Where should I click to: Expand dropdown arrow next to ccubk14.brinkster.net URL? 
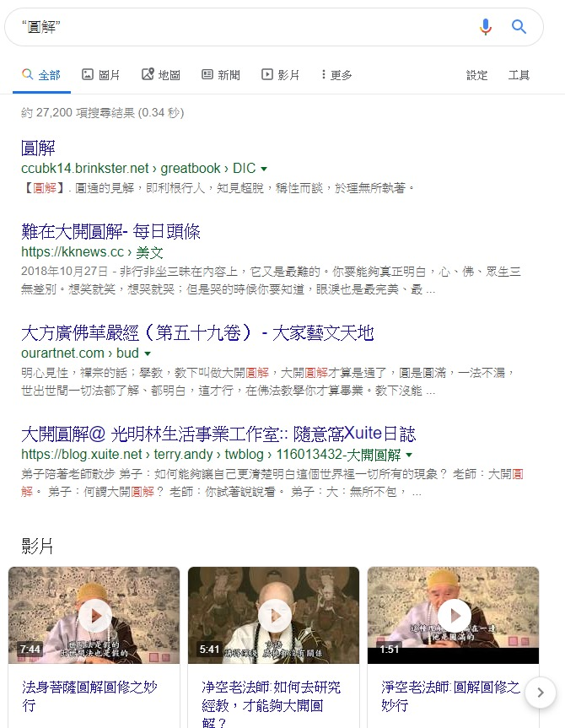coord(264,169)
